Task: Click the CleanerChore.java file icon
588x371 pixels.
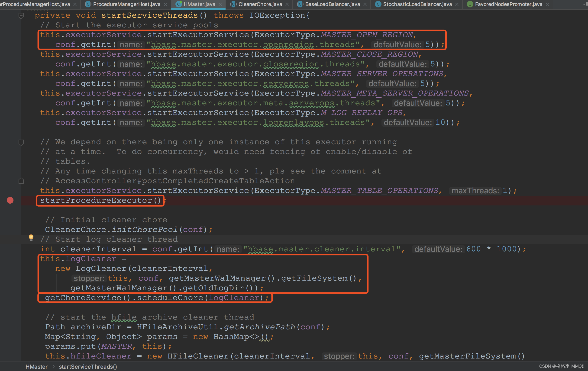Action: (x=233, y=4)
